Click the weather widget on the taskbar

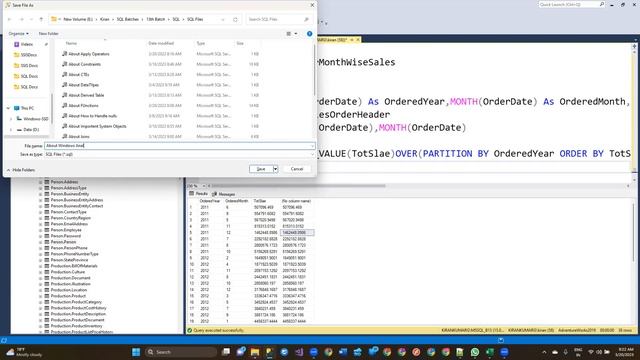pos(24,352)
